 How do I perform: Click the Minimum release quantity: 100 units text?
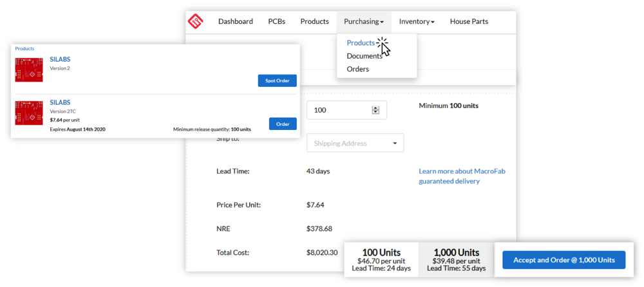click(x=212, y=129)
